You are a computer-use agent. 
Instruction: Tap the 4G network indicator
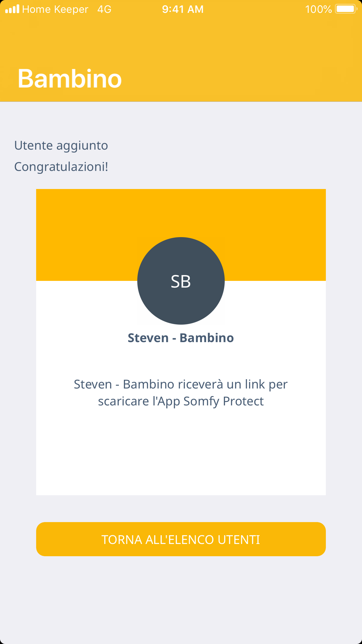(104, 9)
